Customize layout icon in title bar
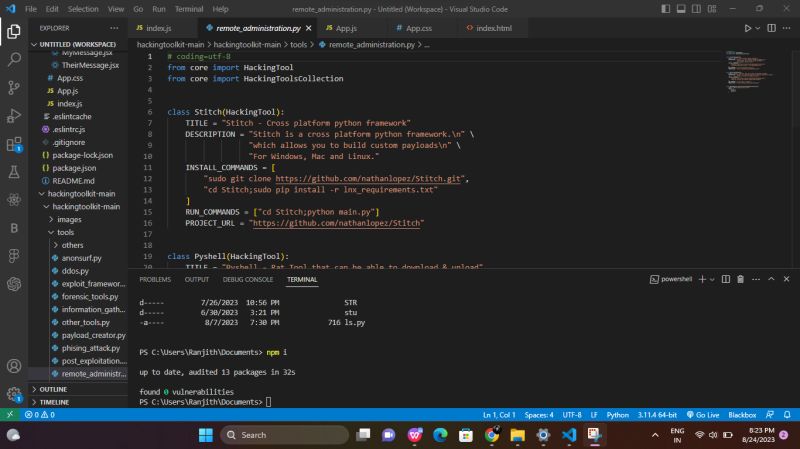 click(712, 9)
